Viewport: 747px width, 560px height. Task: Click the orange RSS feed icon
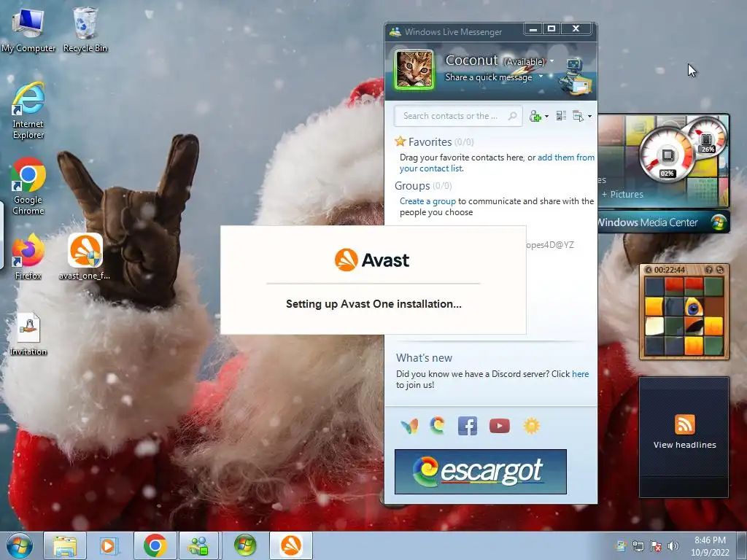coord(684,424)
